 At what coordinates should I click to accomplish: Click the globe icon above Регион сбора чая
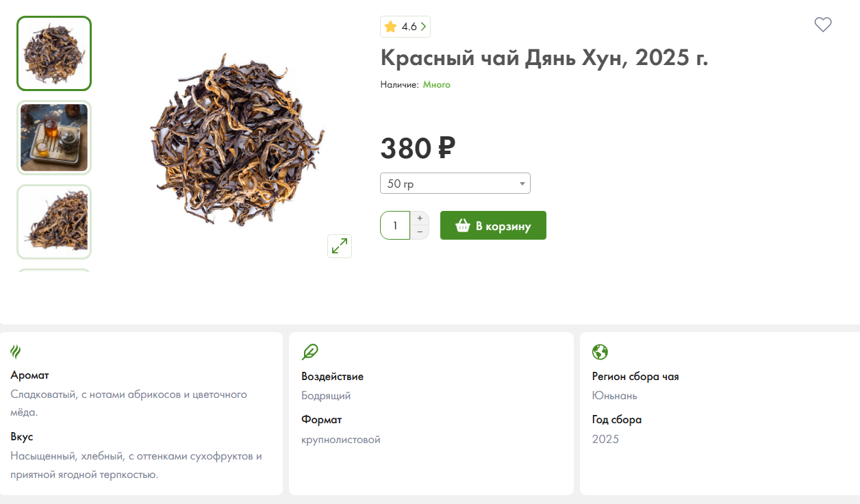600,352
